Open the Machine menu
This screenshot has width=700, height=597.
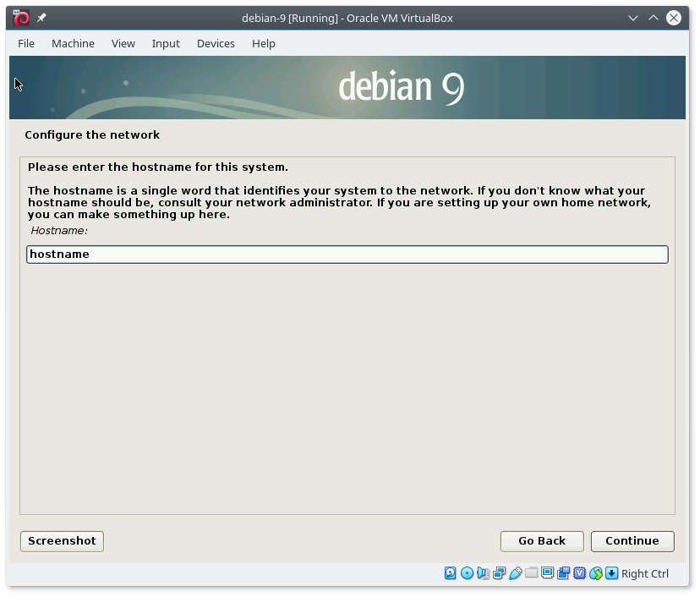73,43
